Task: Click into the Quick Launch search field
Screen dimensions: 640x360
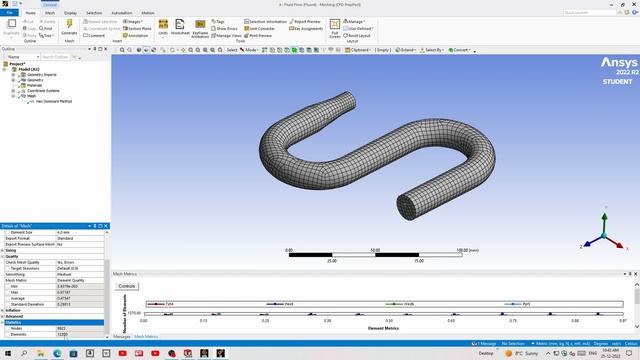Action: click(589, 13)
